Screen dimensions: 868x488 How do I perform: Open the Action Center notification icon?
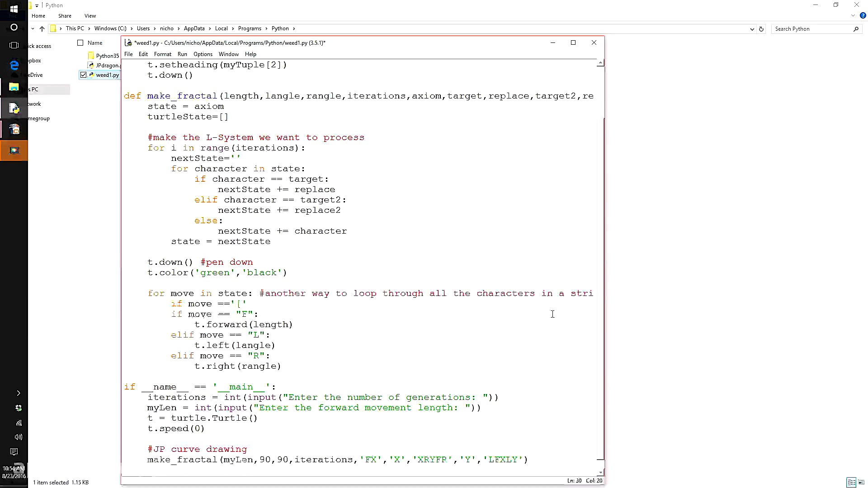click(x=14, y=452)
